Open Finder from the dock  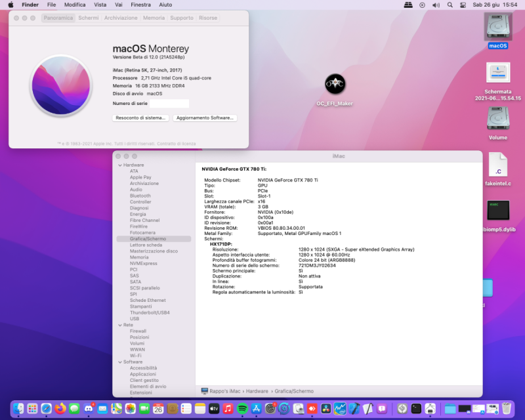18,409
